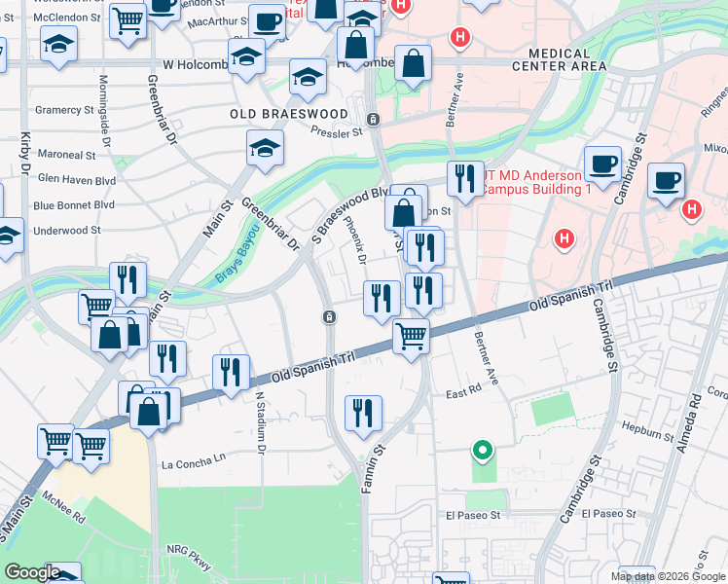This screenshot has width=728, height=584.
Task: Click the hospital H marker at far right
Action: click(x=691, y=209)
